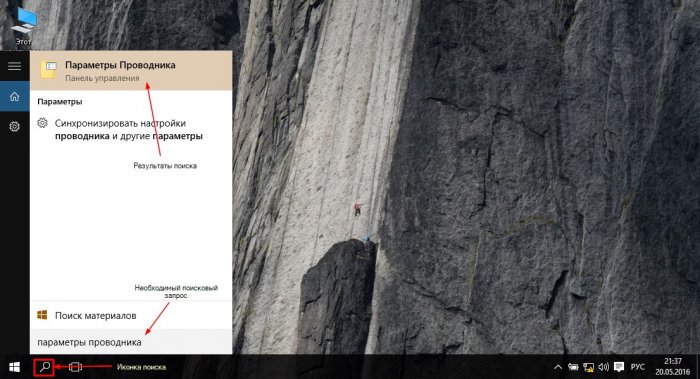Select the Home icon in search sidebar

(14, 96)
